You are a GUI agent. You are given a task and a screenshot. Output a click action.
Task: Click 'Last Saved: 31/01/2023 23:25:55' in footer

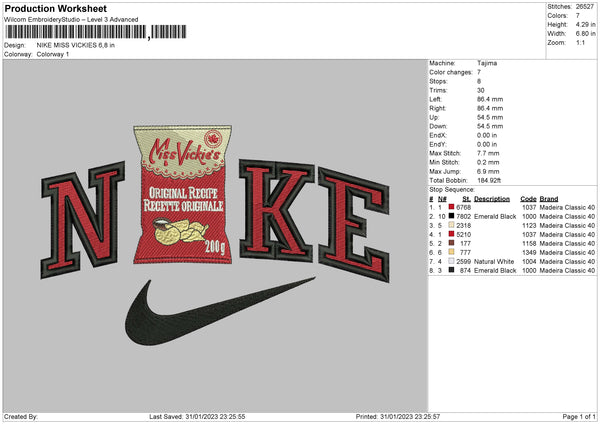point(197,416)
